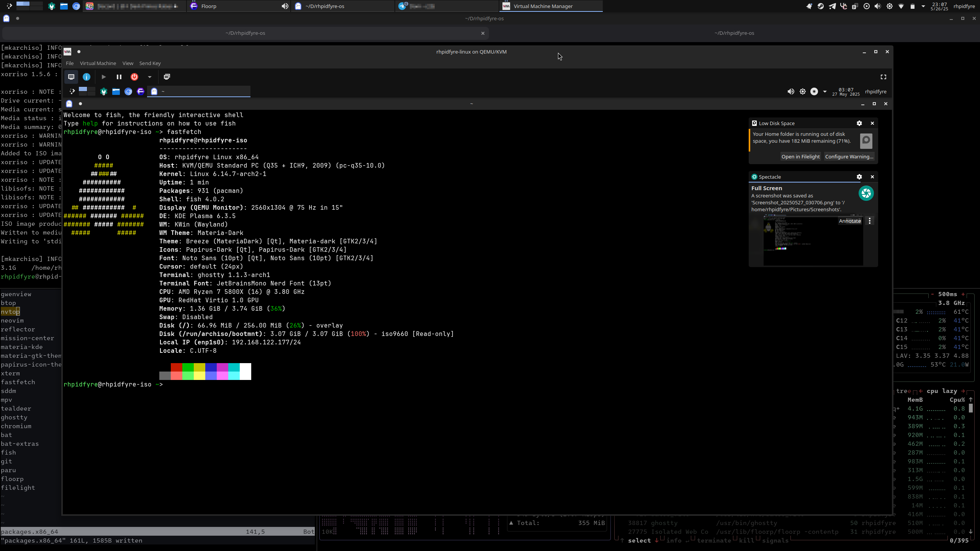Image resolution: width=980 pixels, height=551 pixels.
Task: Select guest terminal task in taskbar
Action: click(199, 91)
